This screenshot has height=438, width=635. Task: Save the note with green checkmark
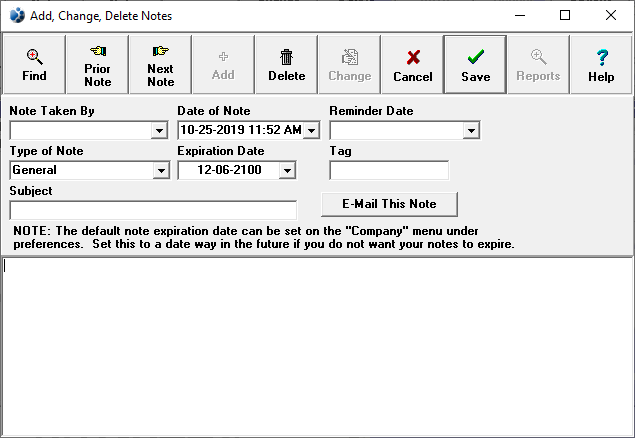[x=475, y=65]
